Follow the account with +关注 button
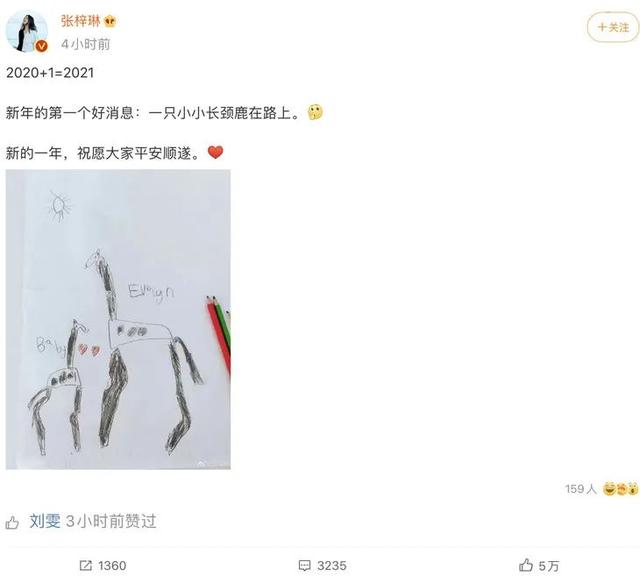 click(x=613, y=27)
